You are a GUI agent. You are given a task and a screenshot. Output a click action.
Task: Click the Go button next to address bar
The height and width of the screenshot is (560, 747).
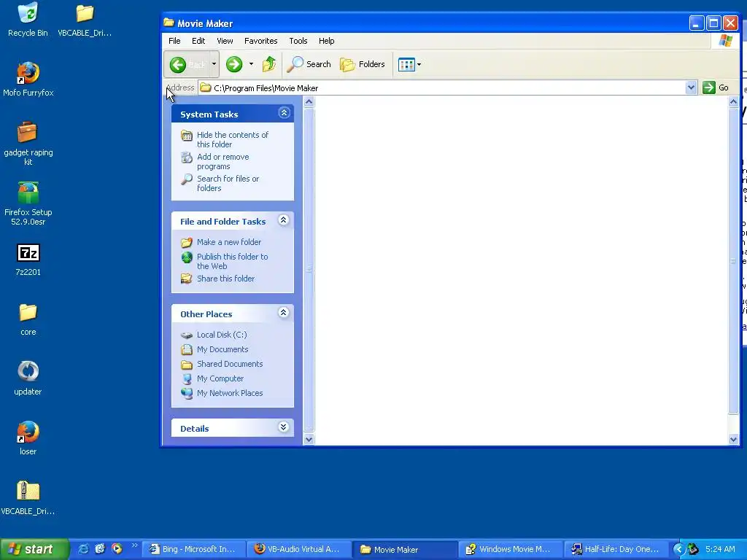point(716,87)
